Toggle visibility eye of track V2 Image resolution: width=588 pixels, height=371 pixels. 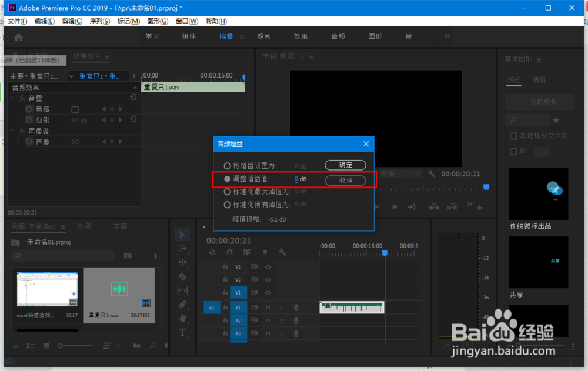(x=268, y=279)
